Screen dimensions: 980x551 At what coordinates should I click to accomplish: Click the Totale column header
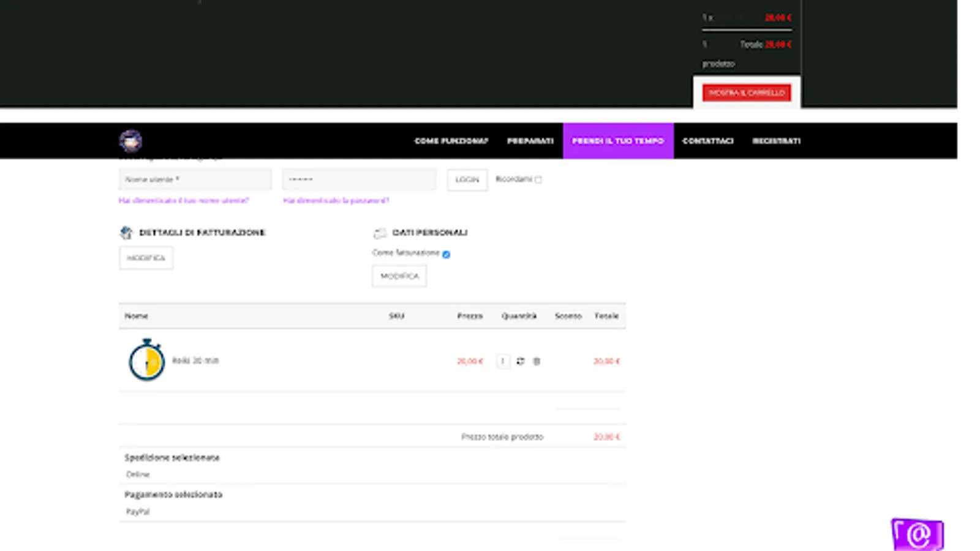606,316
